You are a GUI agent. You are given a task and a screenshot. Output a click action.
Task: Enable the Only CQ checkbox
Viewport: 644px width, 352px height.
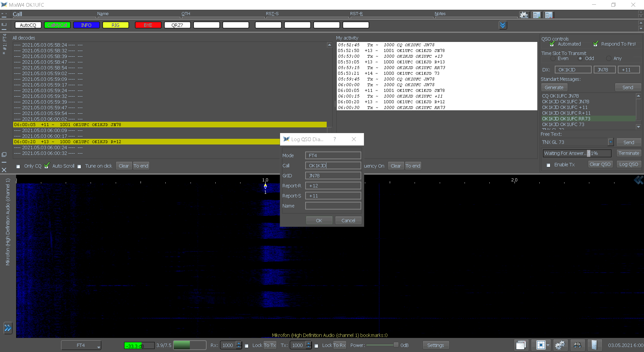click(18, 166)
